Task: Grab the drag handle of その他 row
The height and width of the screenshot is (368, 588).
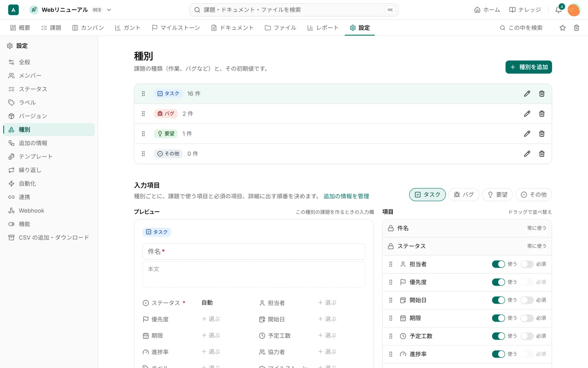Action: point(143,154)
